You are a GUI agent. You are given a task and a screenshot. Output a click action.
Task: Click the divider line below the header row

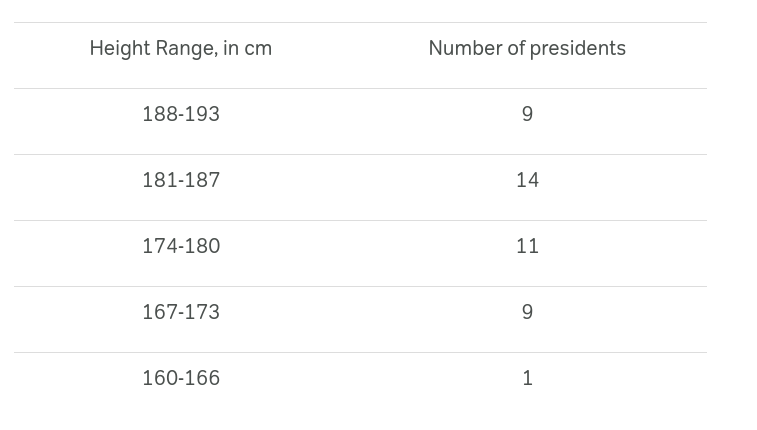(360, 88)
